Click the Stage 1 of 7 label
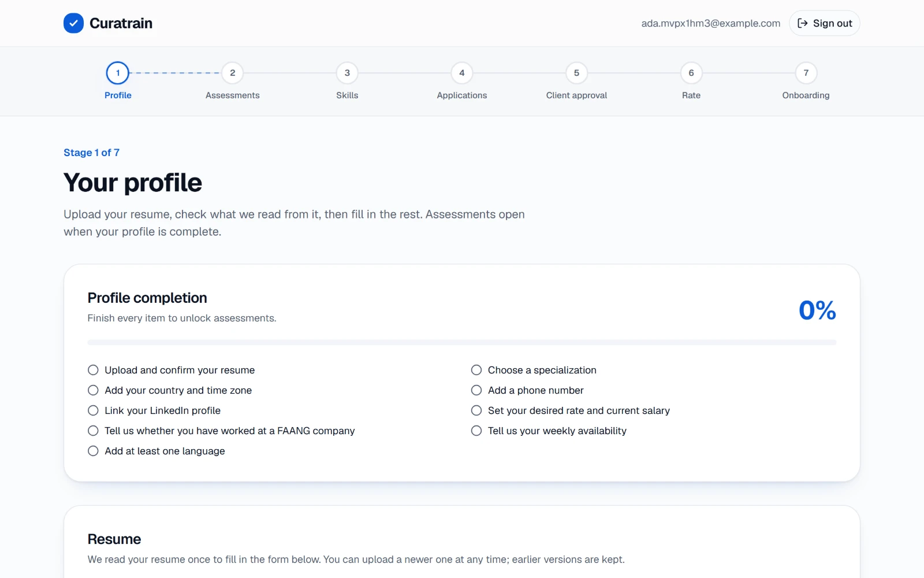Viewport: 924px width, 578px height. click(x=91, y=153)
